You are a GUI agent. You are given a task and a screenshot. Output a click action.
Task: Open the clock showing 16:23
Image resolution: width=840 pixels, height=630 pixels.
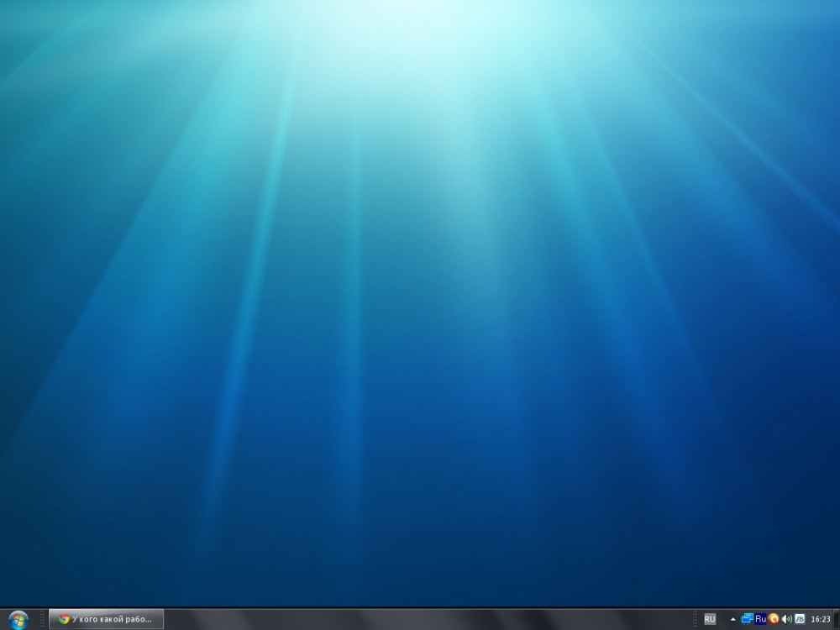click(x=820, y=619)
